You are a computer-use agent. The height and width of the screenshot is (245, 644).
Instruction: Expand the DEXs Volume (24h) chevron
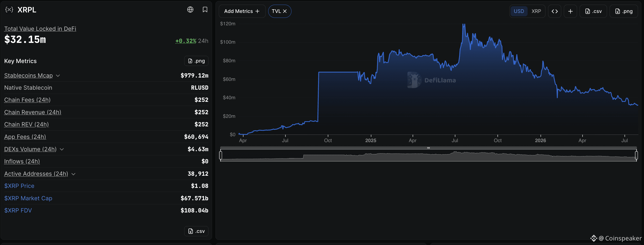pyautogui.click(x=62, y=149)
